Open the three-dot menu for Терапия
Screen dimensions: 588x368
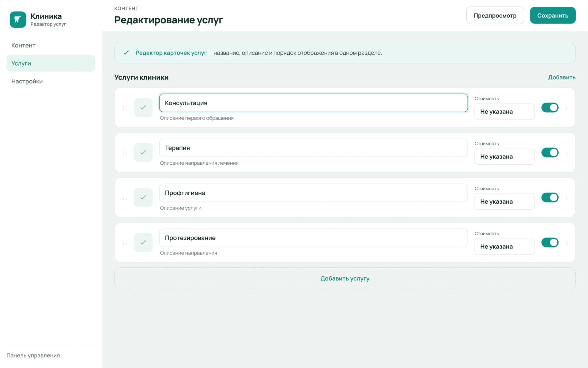click(x=567, y=153)
